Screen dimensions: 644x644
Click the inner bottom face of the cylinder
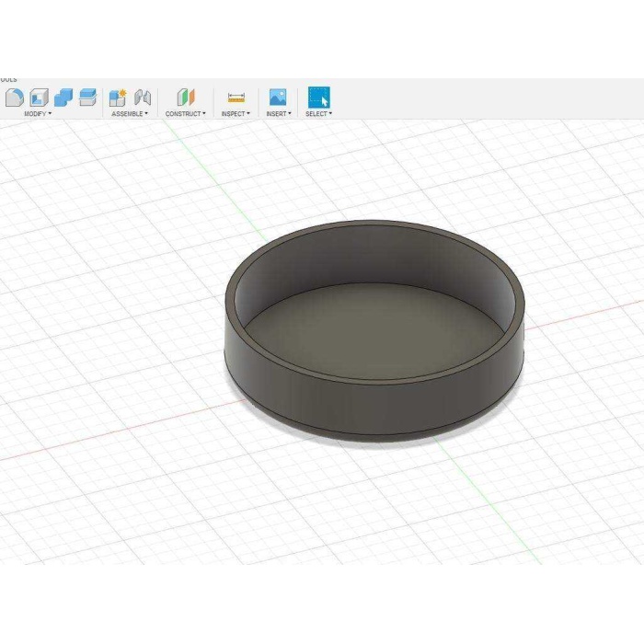coord(374,330)
